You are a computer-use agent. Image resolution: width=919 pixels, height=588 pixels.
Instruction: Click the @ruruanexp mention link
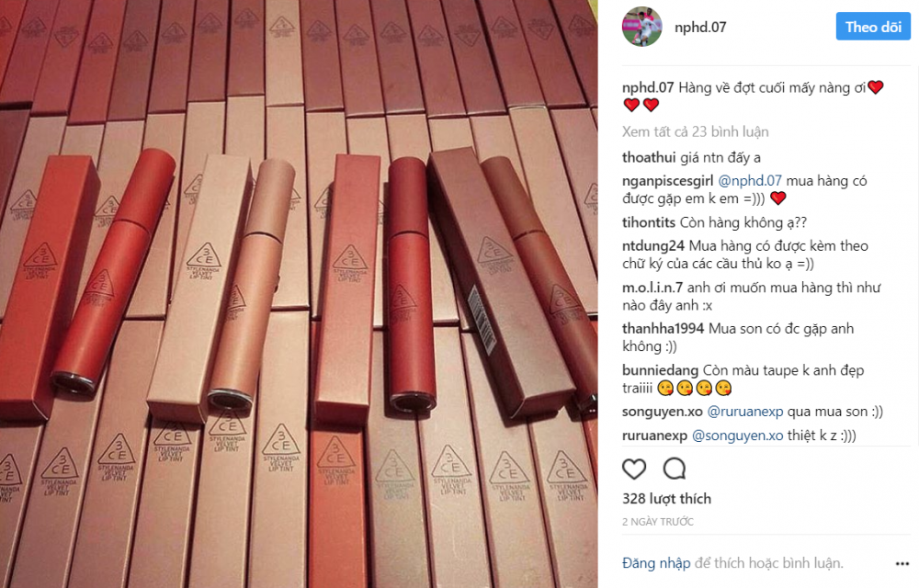745,412
